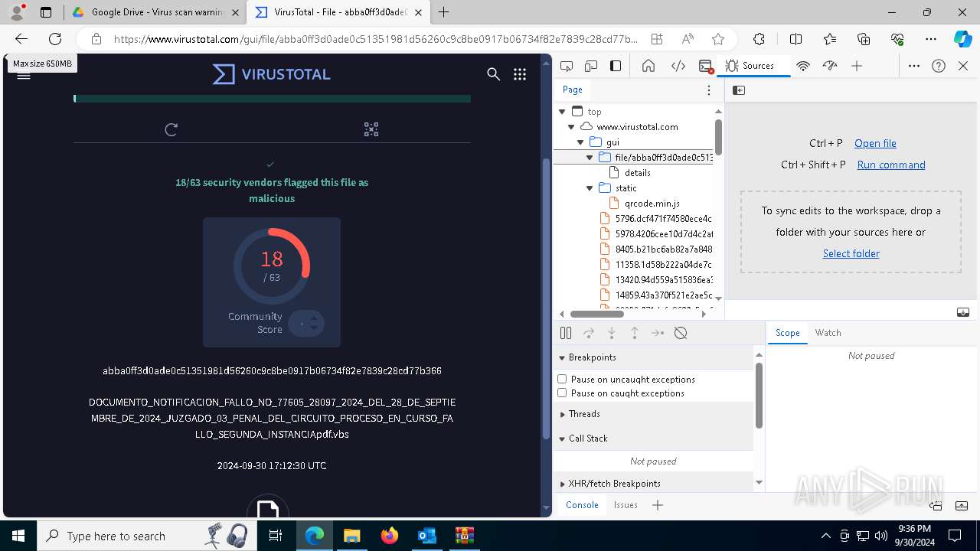Click the QR code similarity icon
This screenshot has height=551, width=980.
(371, 129)
